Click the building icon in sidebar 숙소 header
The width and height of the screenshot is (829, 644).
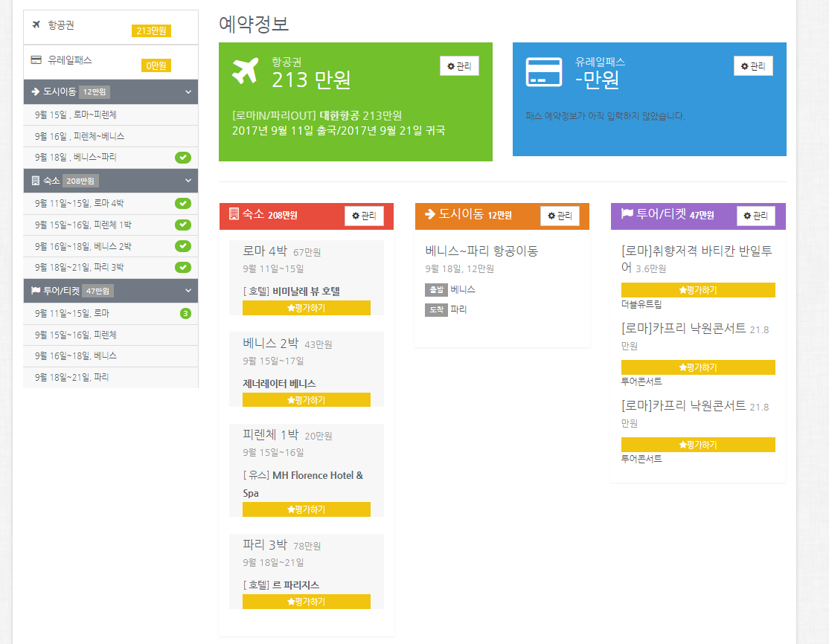tap(36, 181)
